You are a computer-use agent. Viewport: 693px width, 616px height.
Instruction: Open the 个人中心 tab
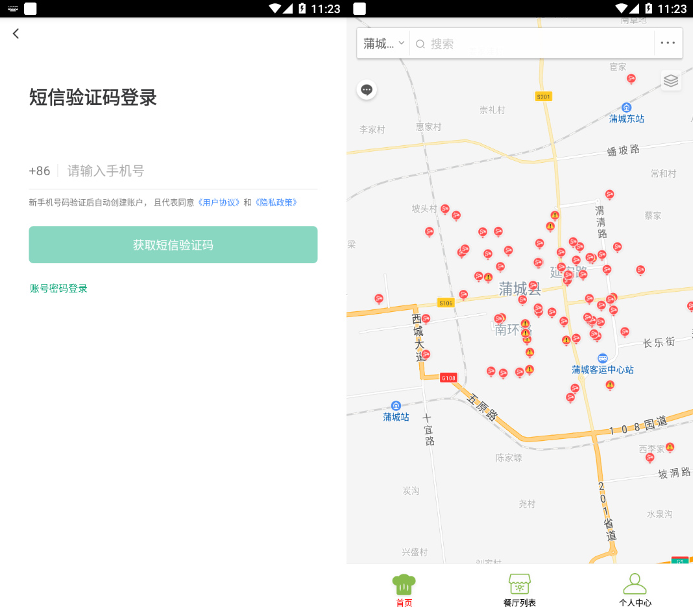[x=635, y=590]
